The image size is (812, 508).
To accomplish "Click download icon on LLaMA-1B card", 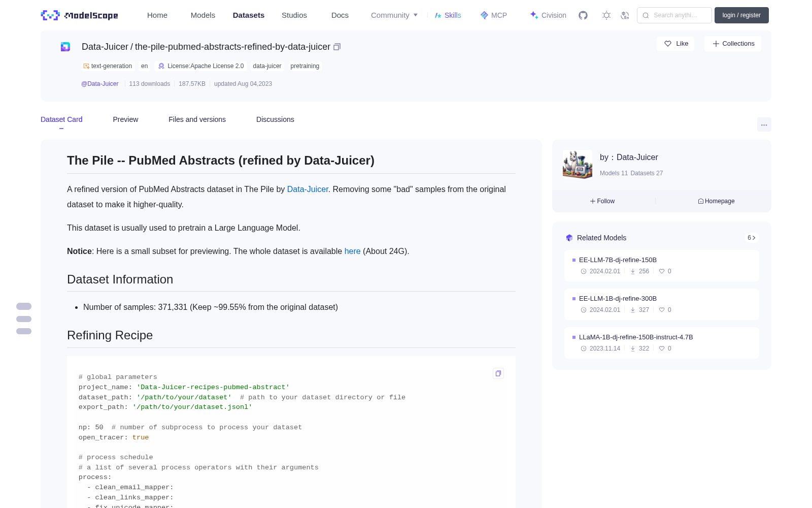I will (x=633, y=348).
